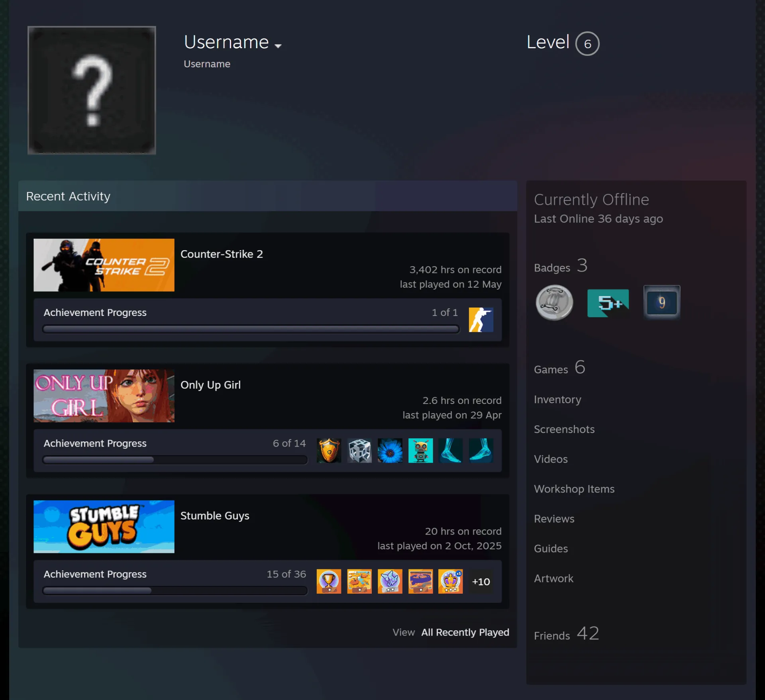Click the Level 6 badge circle

tap(587, 43)
